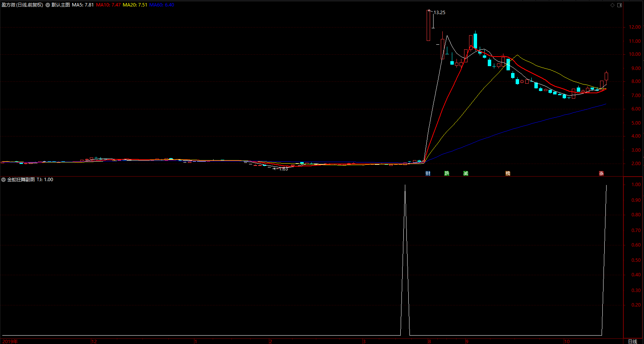644x344 pixels.
Task: Click the red MA10: 7.47 label
Action: coord(108,5)
